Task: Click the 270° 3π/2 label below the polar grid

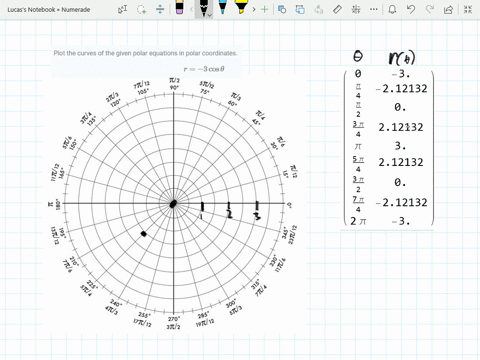Action: 174,323
